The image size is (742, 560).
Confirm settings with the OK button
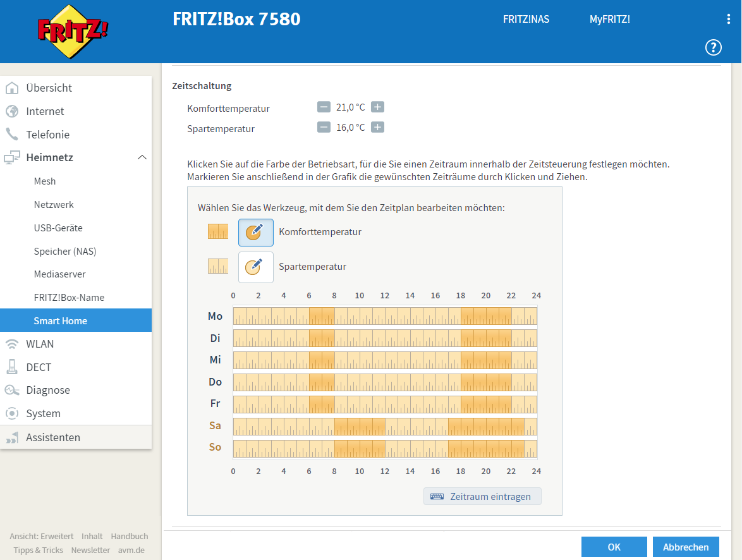(x=614, y=547)
